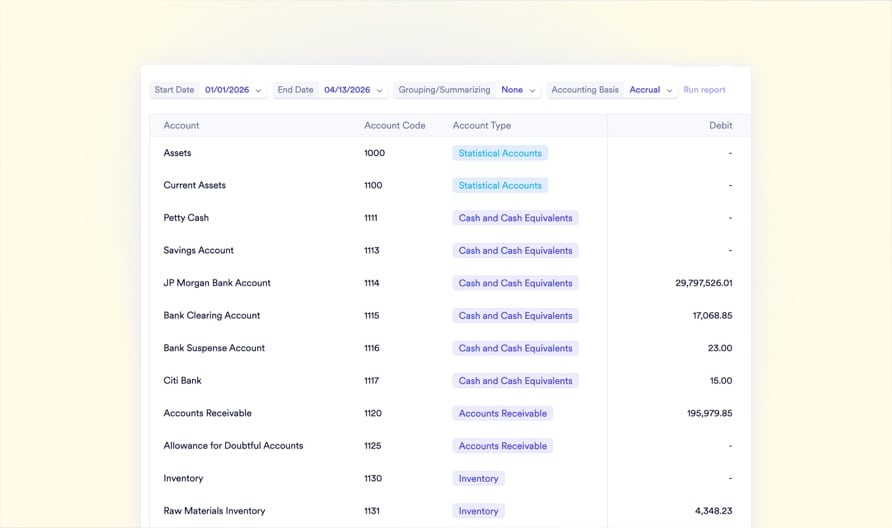Click account code 1130
The height and width of the screenshot is (528, 892).
click(373, 478)
